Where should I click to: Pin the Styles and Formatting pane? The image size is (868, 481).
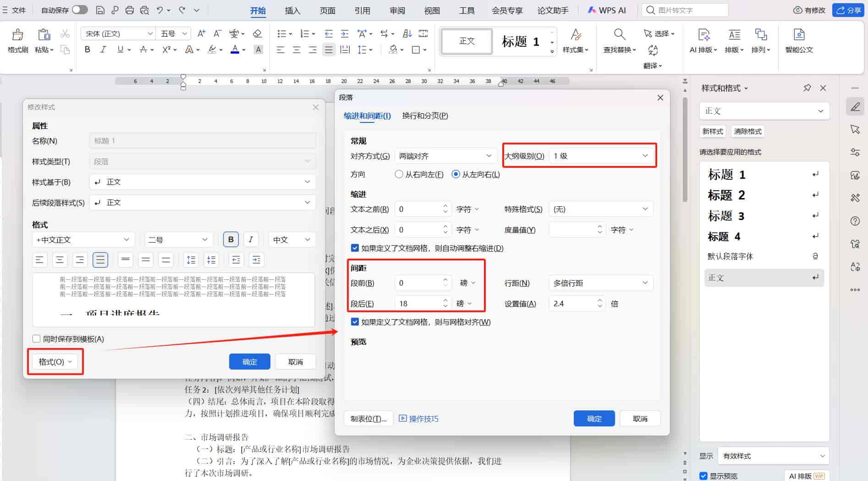807,88
